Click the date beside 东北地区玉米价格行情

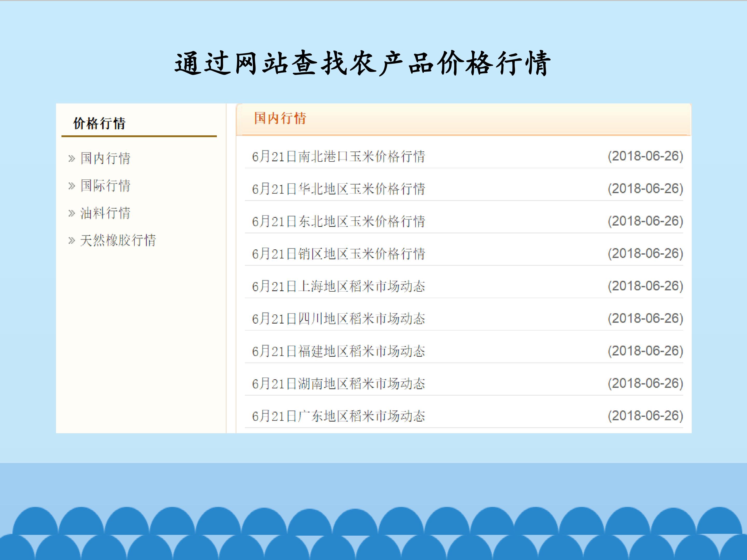[646, 221]
